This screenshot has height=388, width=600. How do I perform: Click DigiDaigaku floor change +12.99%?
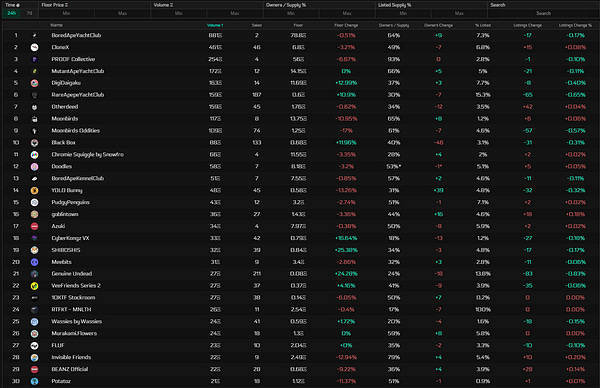pyautogui.click(x=346, y=83)
